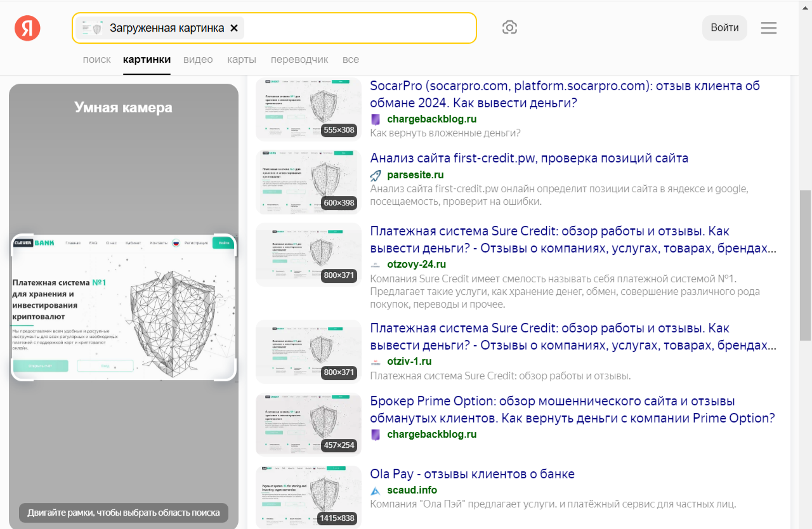
Task: Click the Войти login button
Action: [x=724, y=28]
